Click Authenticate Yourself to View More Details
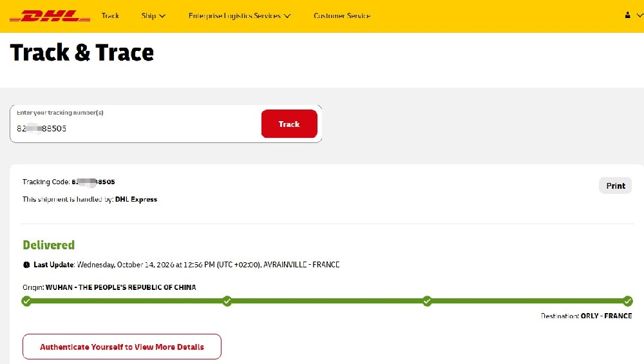644x364 pixels. [x=122, y=347]
